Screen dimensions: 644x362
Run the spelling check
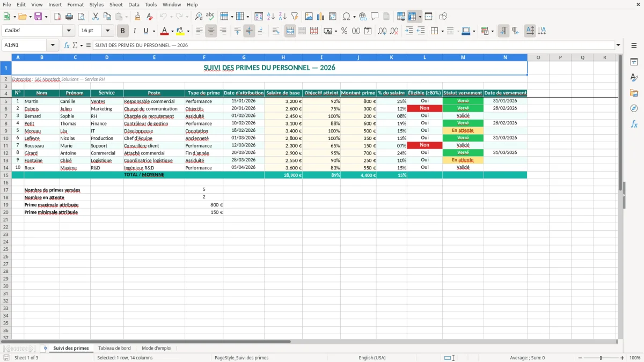click(x=210, y=17)
